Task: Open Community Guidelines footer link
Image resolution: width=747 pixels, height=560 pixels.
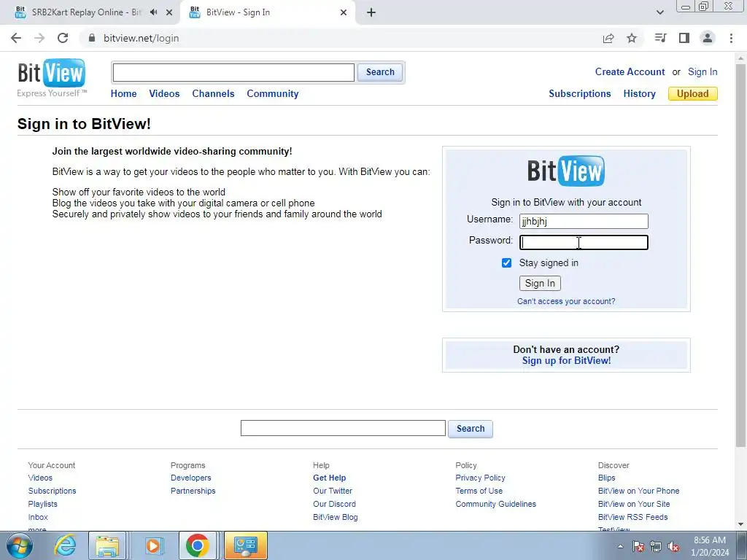Action: pyautogui.click(x=495, y=504)
